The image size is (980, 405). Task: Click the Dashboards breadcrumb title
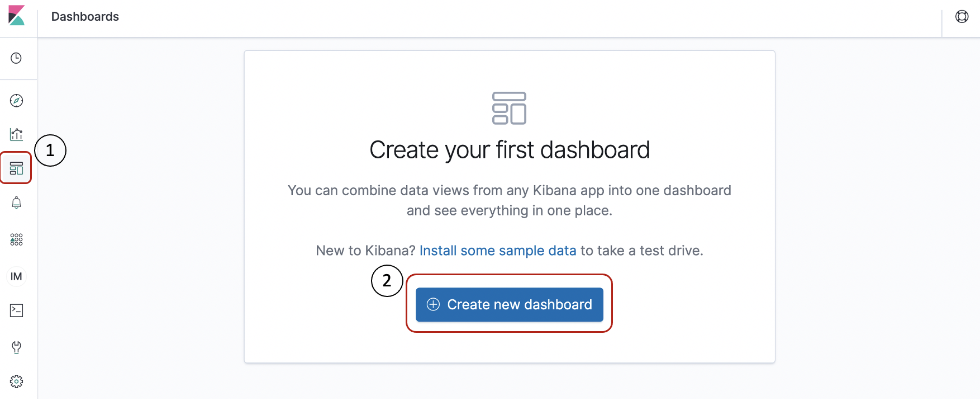pyautogui.click(x=85, y=17)
